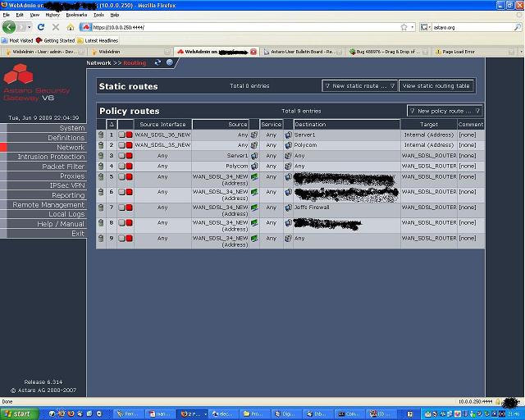
Task: Switch to the Bug Drag & Drop tab
Action: (388, 52)
